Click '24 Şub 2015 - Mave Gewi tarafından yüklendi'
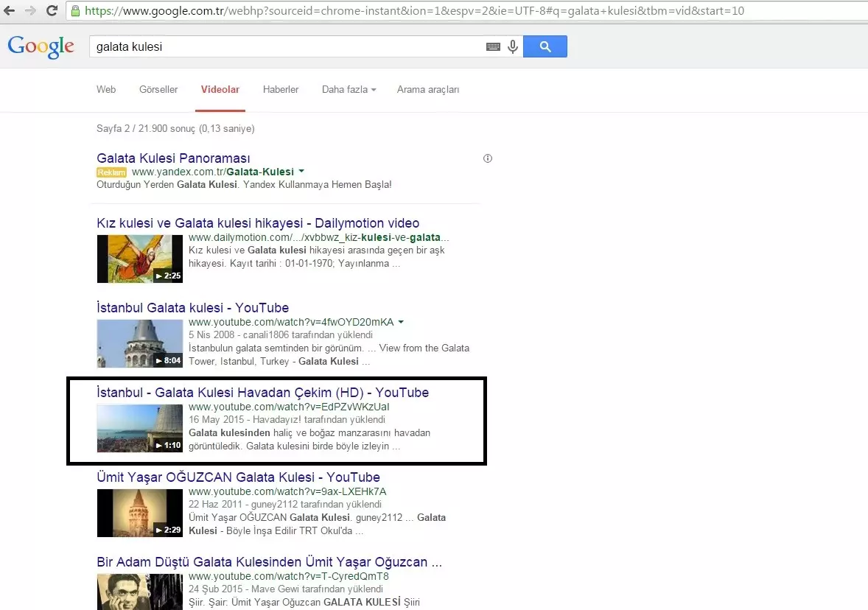 [286, 589]
